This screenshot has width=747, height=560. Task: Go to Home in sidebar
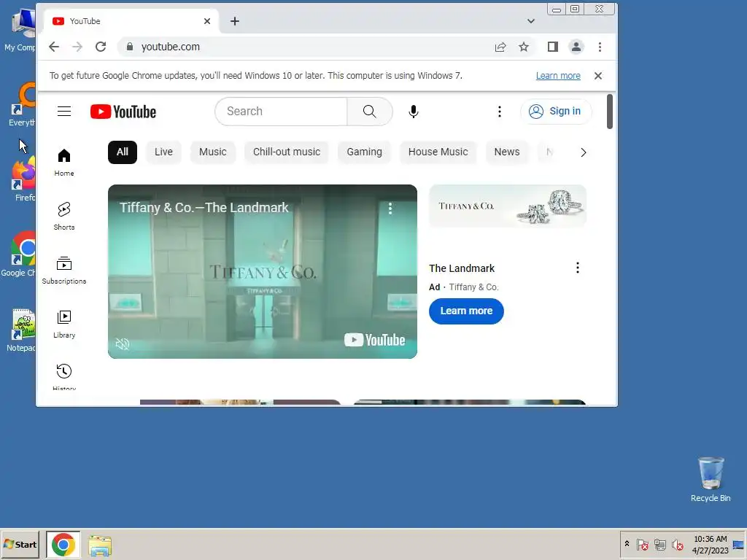click(x=64, y=163)
